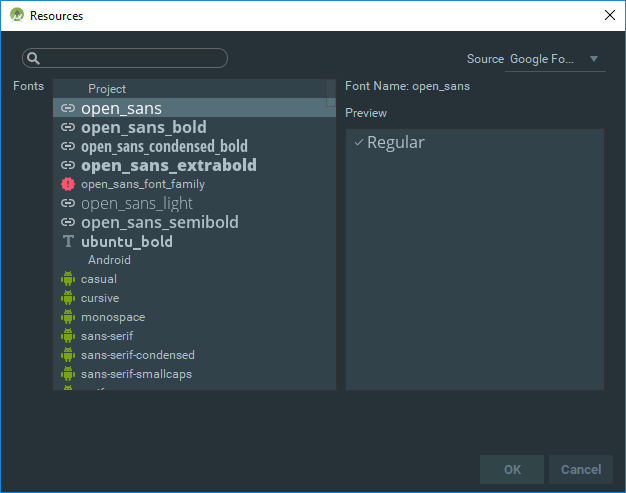626x493 pixels.
Task: Click the fonts list scrollbar thumb
Action: (x=331, y=93)
